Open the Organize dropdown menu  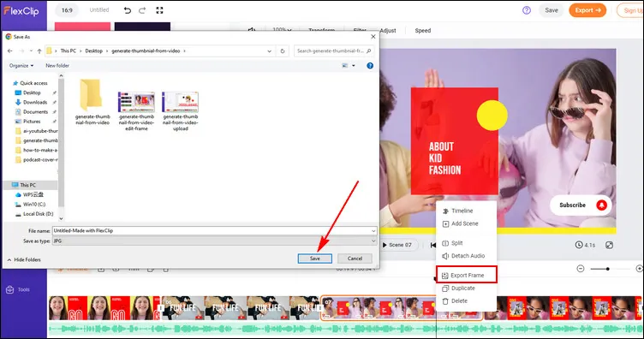[x=21, y=66]
